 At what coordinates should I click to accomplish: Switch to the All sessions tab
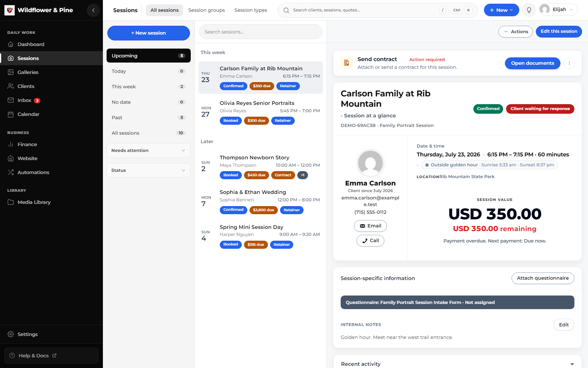(164, 10)
